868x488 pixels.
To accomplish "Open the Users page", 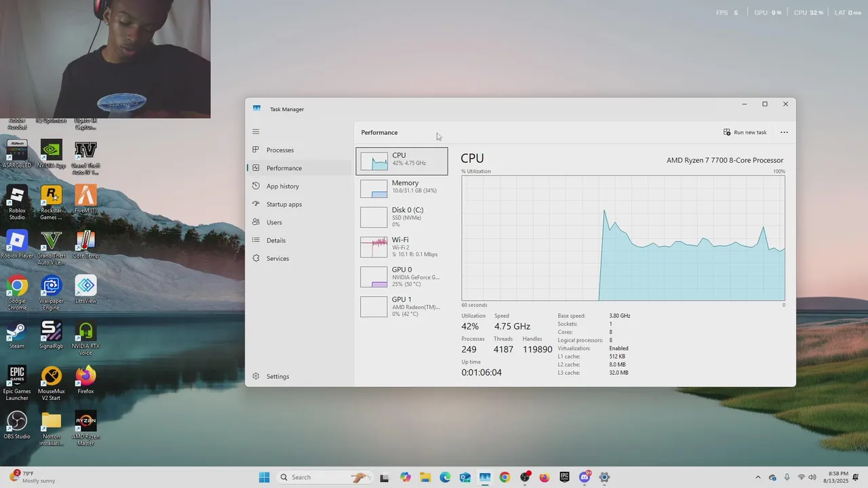I will click(299, 222).
